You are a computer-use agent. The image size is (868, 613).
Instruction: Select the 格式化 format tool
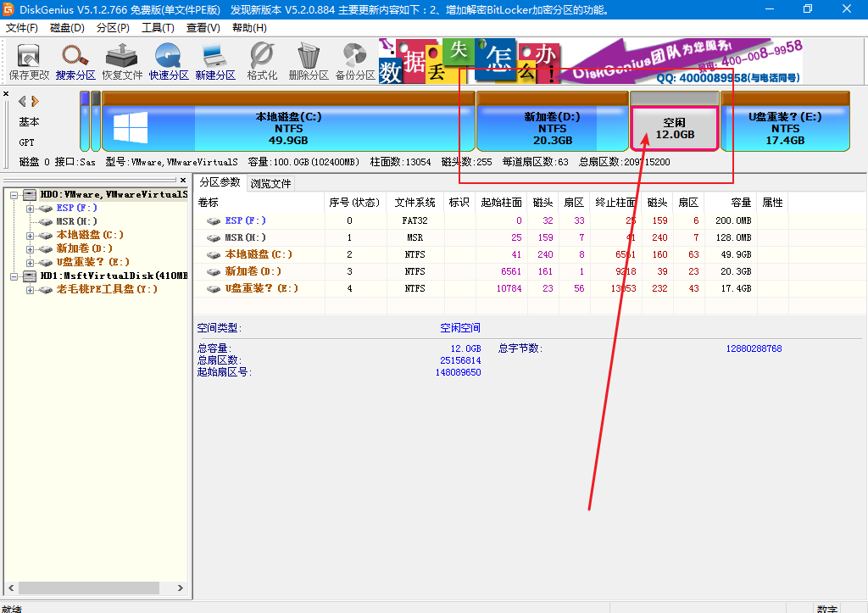point(262,61)
